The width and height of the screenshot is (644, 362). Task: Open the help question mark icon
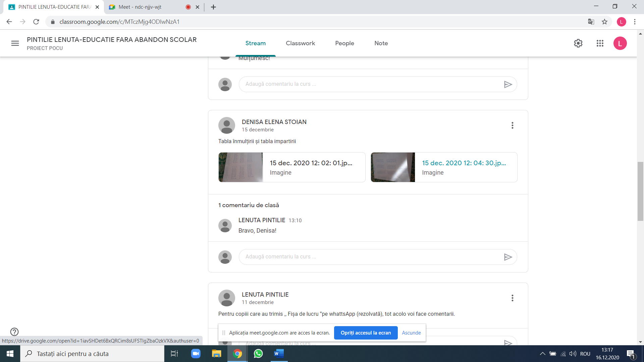14,331
